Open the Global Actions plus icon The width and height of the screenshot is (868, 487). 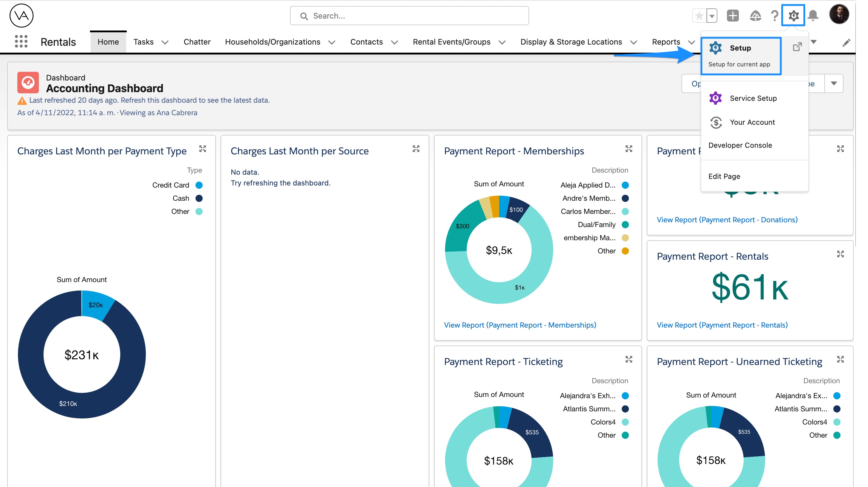point(733,16)
